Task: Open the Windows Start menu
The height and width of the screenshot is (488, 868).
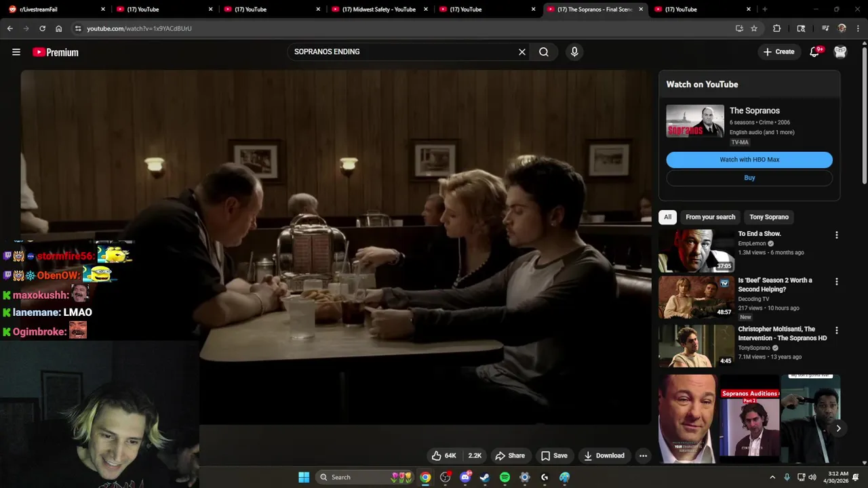Action: point(304,477)
